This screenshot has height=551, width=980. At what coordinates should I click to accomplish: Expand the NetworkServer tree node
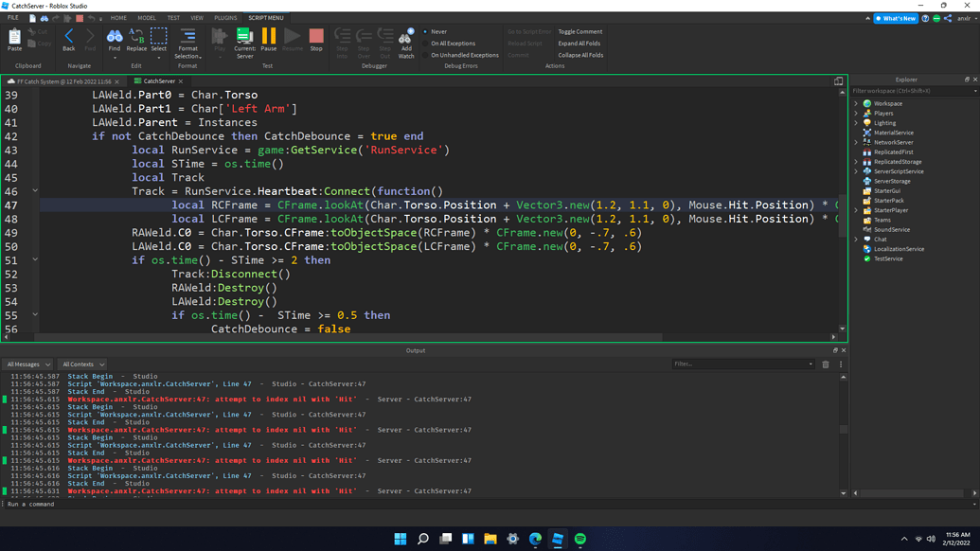coord(856,142)
